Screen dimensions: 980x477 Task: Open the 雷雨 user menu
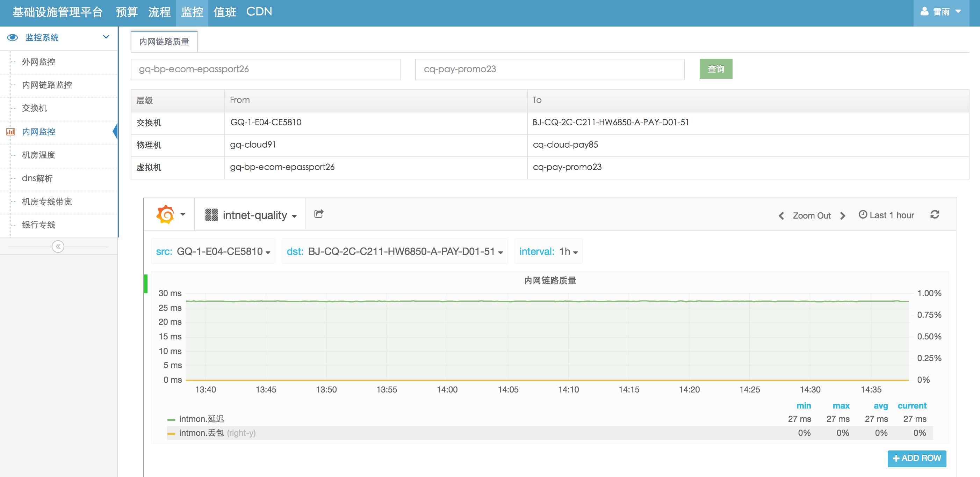941,12
